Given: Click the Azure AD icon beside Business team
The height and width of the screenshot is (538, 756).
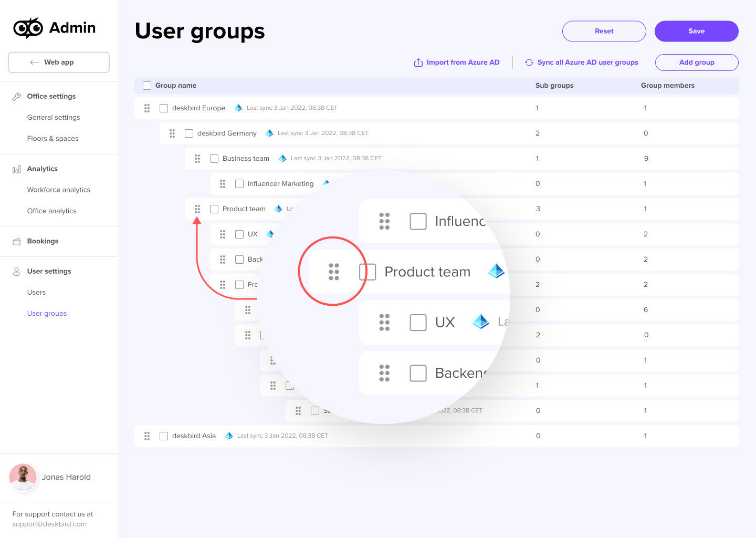Looking at the screenshot, I should pyautogui.click(x=282, y=158).
